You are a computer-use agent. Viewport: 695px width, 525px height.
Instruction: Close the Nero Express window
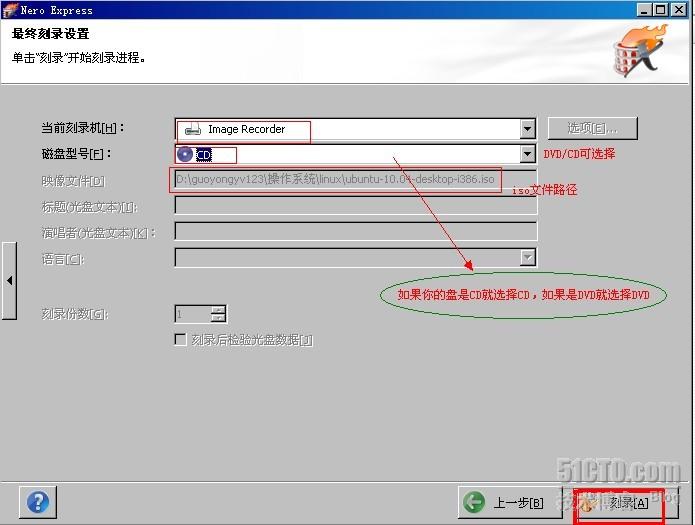click(x=678, y=10)
